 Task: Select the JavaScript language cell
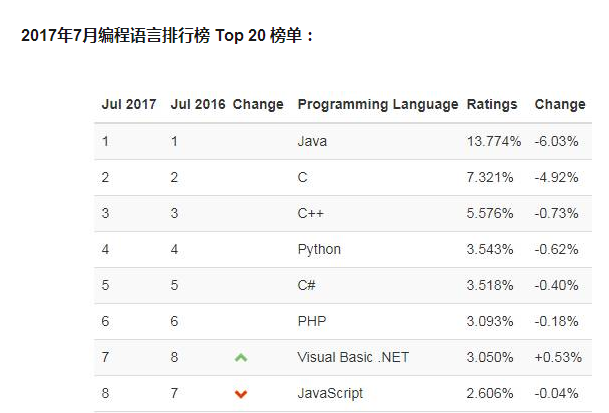pyautogui.click(x=330, y=393)
